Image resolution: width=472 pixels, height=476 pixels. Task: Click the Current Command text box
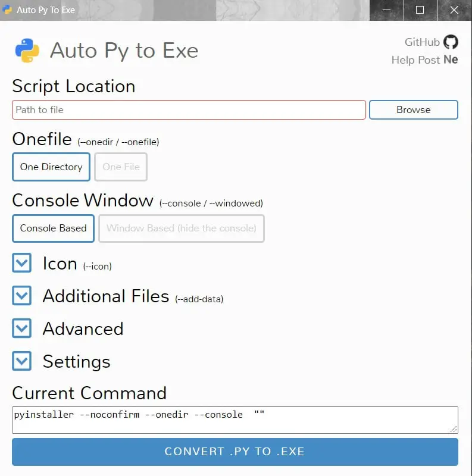235,420
